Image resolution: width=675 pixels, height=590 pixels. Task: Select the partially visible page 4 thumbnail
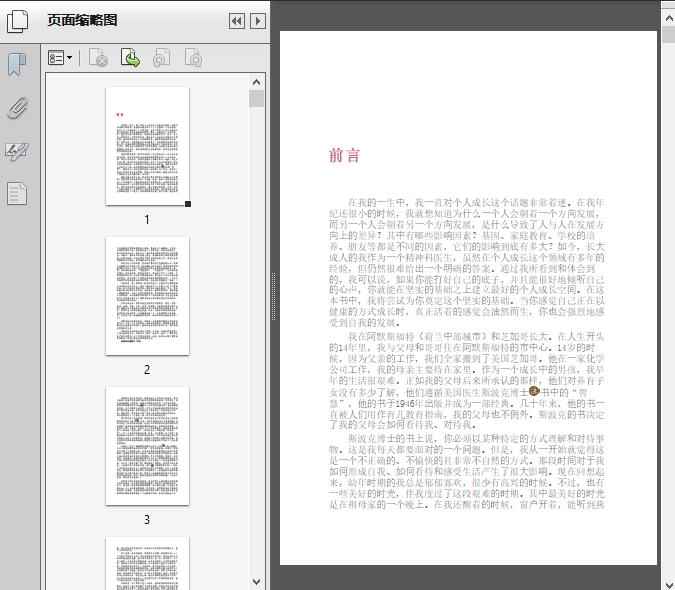147,563
